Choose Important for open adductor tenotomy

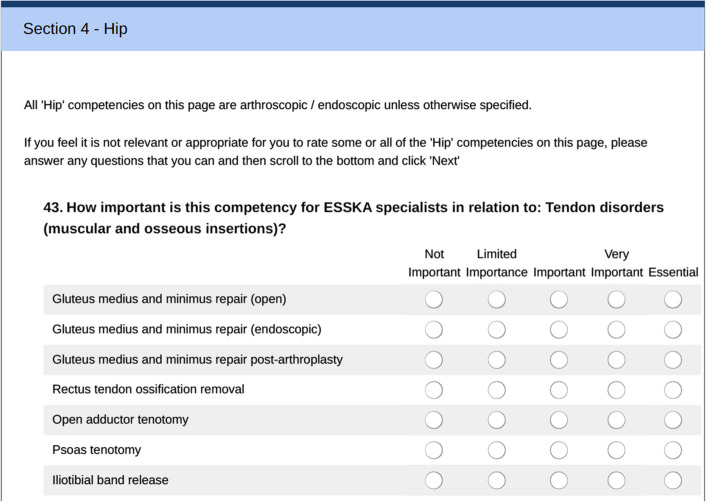(x=558, y=420)
